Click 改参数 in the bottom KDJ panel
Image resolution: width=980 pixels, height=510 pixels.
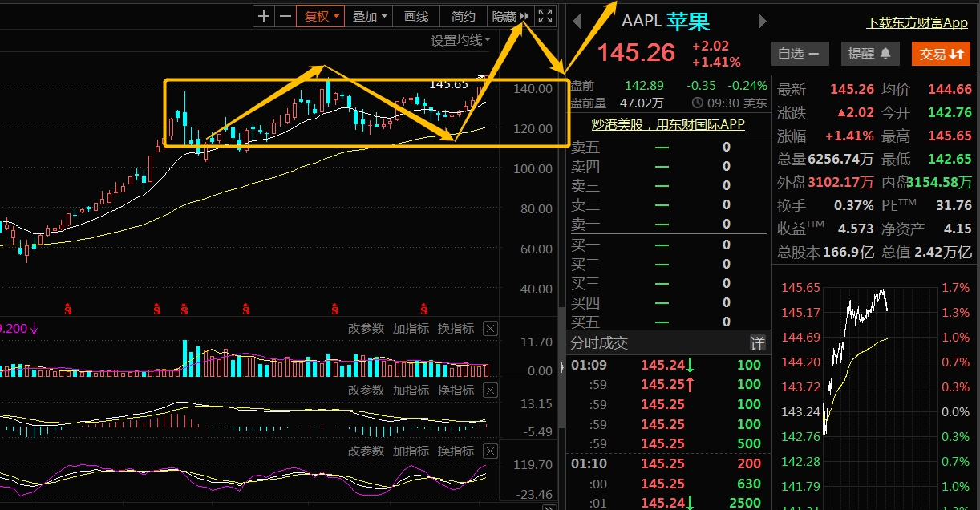(x=366, y=452)
